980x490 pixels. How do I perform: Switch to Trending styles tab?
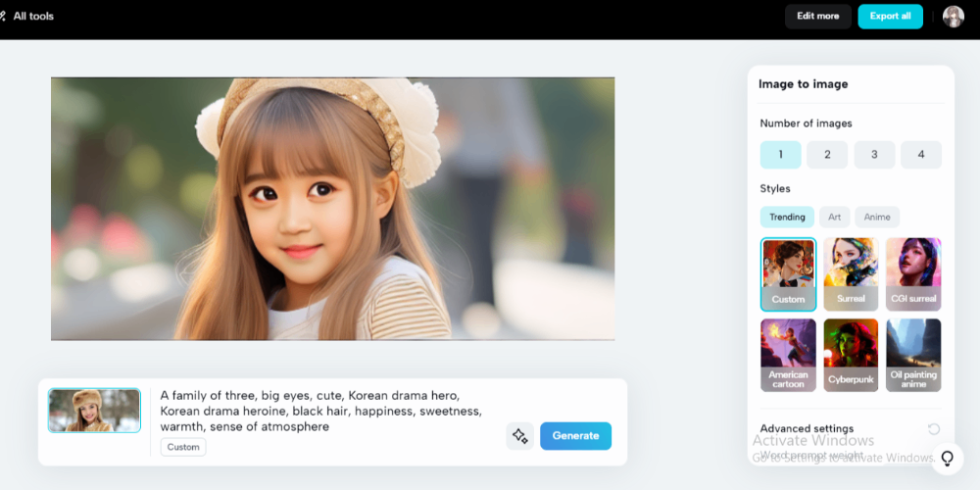point(787,217)
